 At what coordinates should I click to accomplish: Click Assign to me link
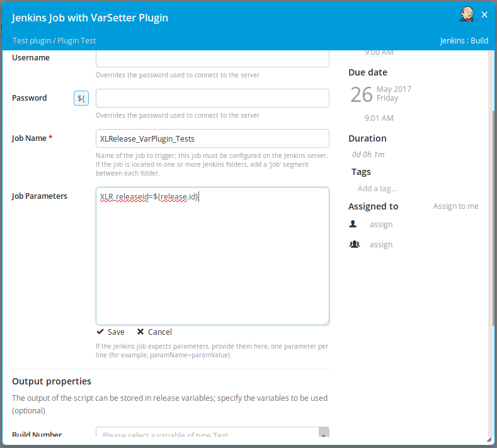point(456,206)
